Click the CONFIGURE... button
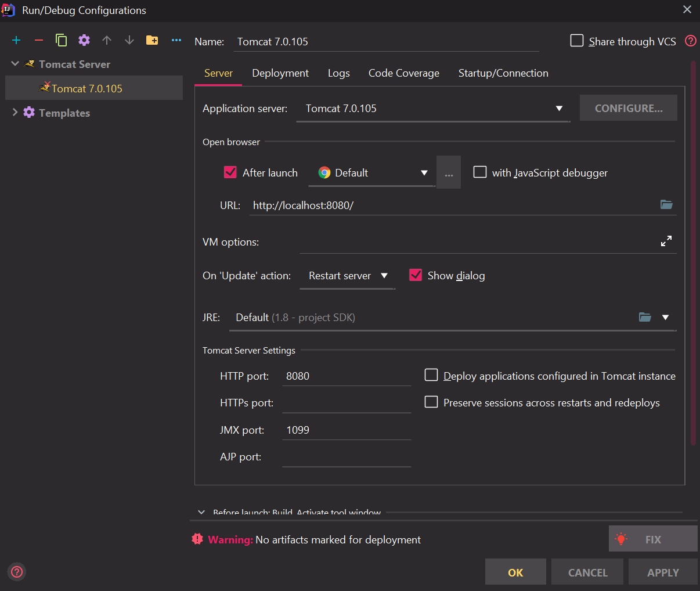This screenshot has width=700, height=591. [629, 108]
